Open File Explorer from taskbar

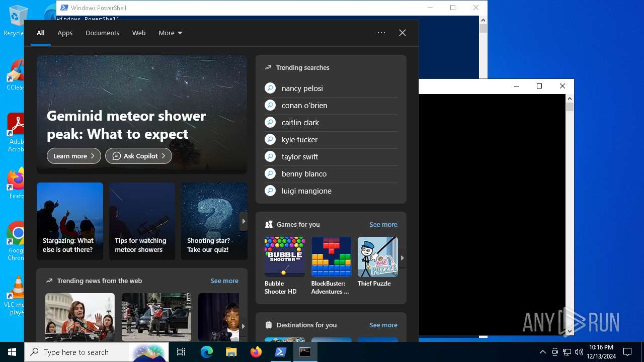pyautogui.click(x=231, y=352)
